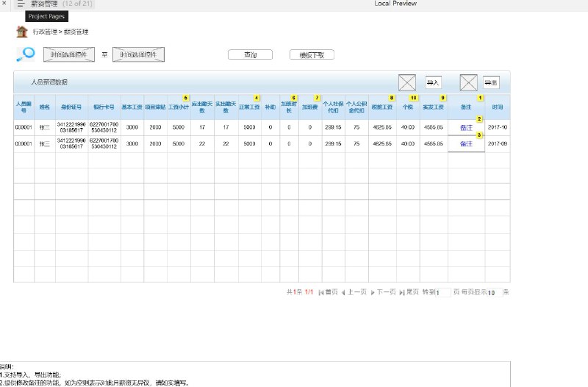Click the 模板下载 template download button
This screenshot has width=588, height=387.
click(312, 54)
